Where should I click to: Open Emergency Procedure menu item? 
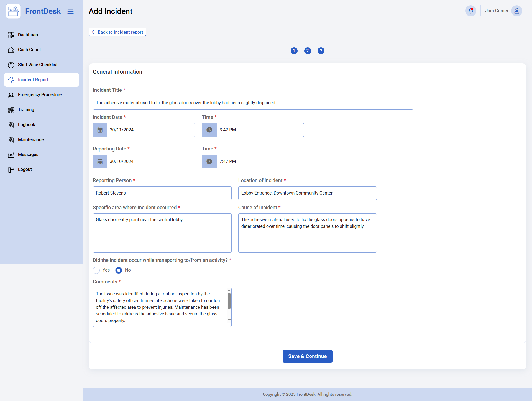pyautogui.click(x=40, y=95)
